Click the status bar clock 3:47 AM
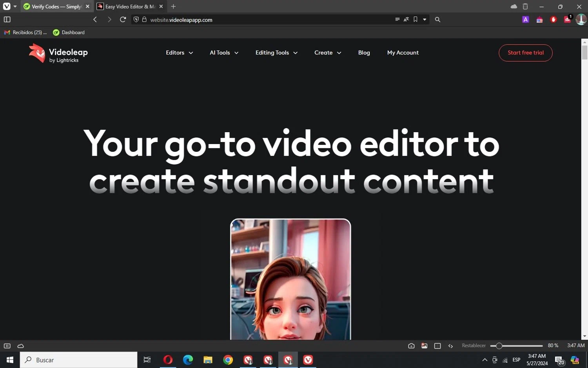Viewport: 588px width, 368px height. tap(576, 346)
